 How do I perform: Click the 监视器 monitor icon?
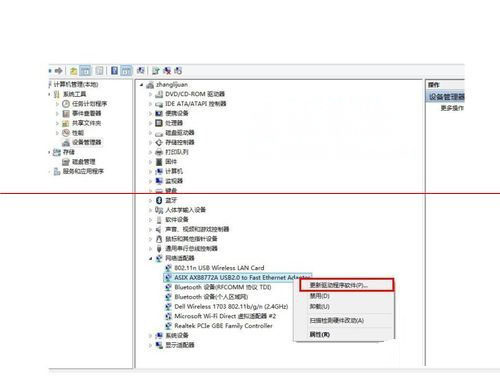click(x=159, y=181)
